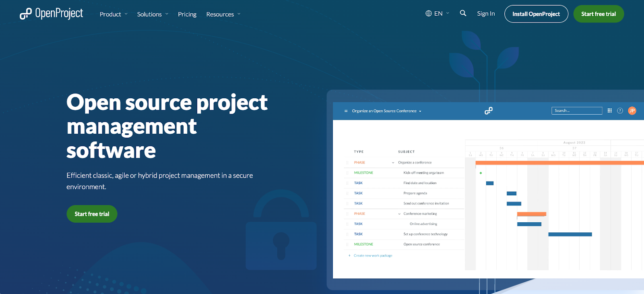Click the globe language icon
644x294 pixels.
pos(429,13)
